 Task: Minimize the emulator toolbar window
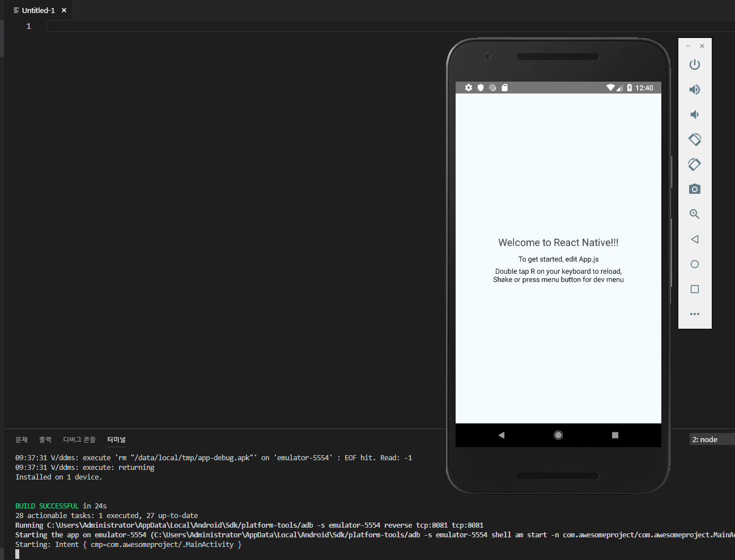688,46
